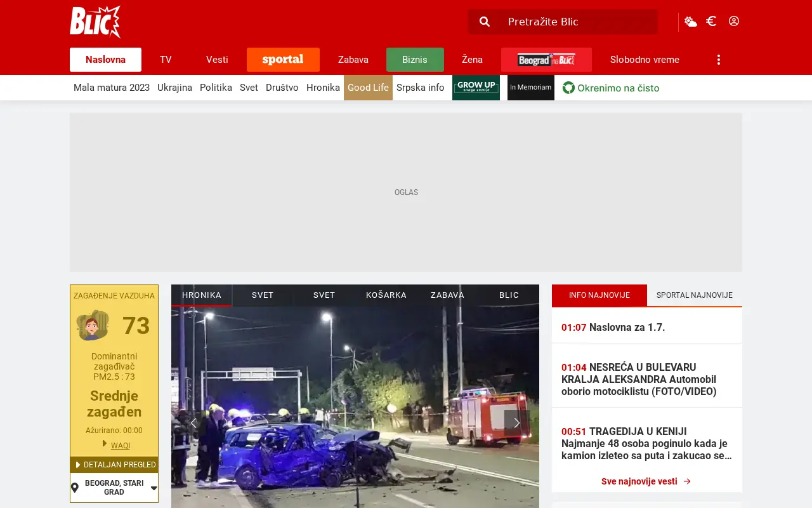Open Mala matura 2023 topic

(x=112, y=88)
